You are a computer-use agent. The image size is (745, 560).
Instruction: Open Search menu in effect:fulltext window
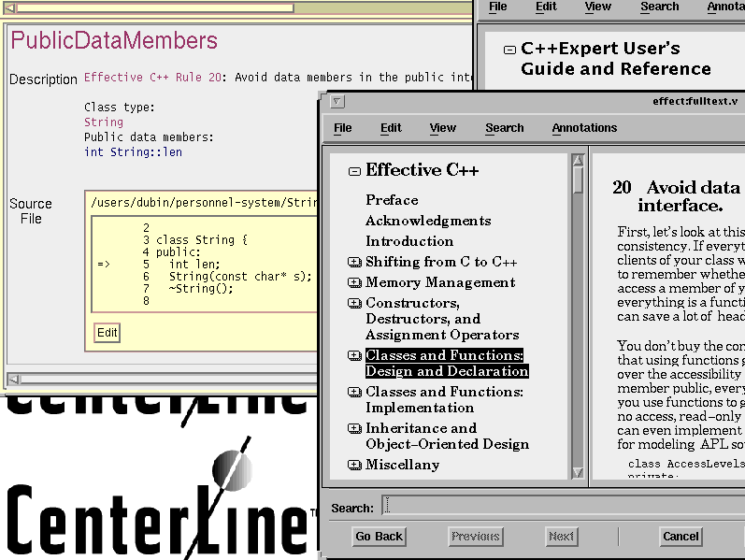(x=505, y=128)
